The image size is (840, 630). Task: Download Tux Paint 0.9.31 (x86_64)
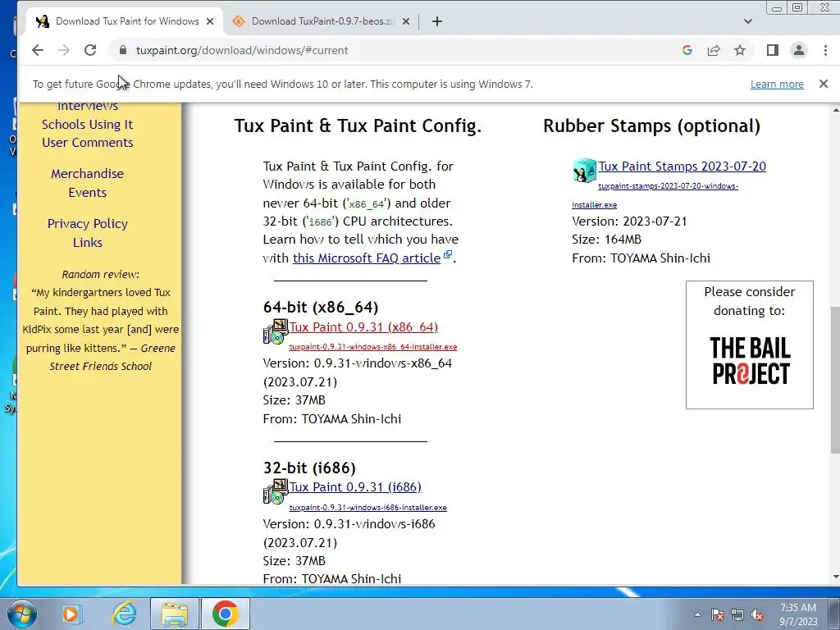point(363,326)
